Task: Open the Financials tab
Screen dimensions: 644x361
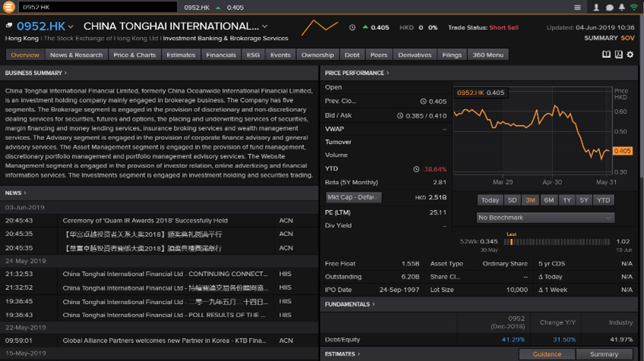Action: [221, 55]
